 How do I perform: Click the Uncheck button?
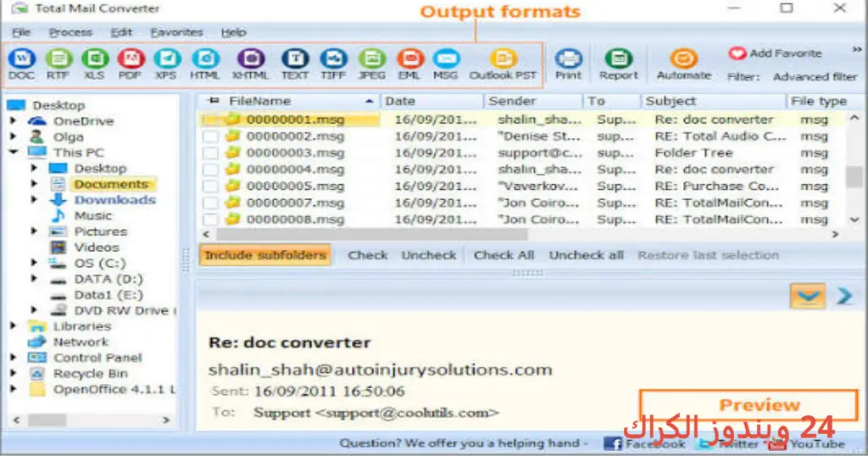coord(429,255)
